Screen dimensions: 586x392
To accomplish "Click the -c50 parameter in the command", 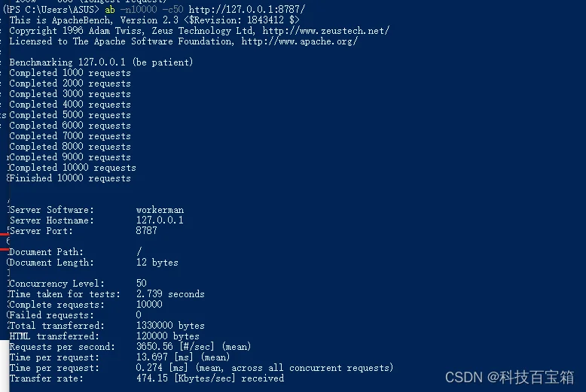I will click(x=172, y=9).
